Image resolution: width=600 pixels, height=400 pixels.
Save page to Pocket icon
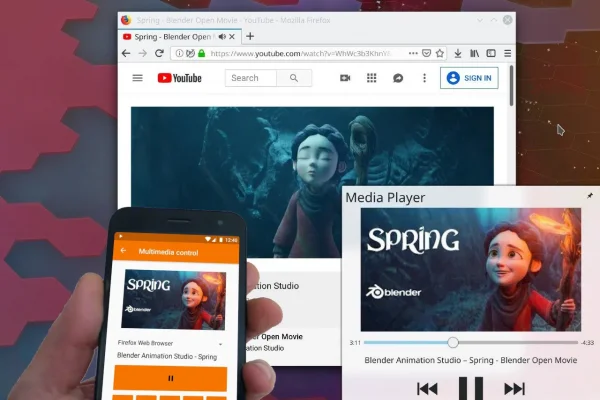click(x=426, y=53)
